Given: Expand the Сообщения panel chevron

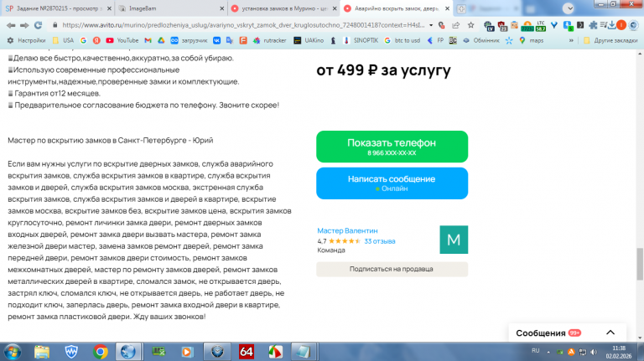Looking at the screenshot, I should [x=610, y=333].
